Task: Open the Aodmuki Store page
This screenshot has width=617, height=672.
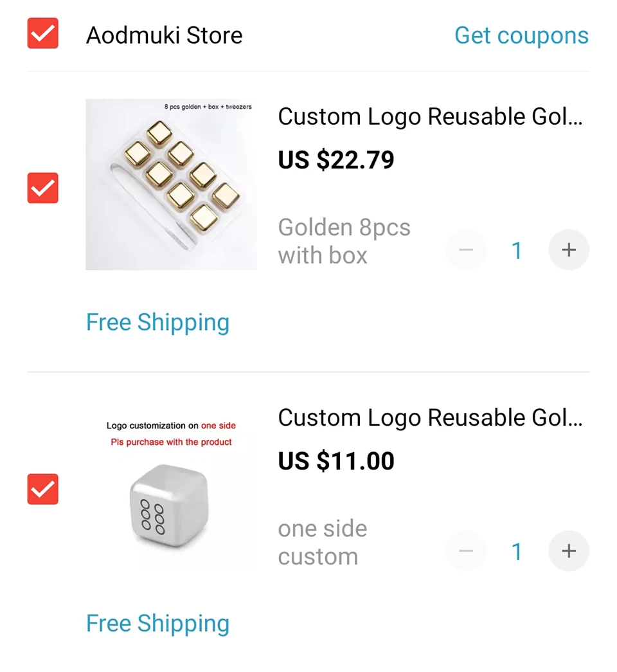Action: coord(165,35)
